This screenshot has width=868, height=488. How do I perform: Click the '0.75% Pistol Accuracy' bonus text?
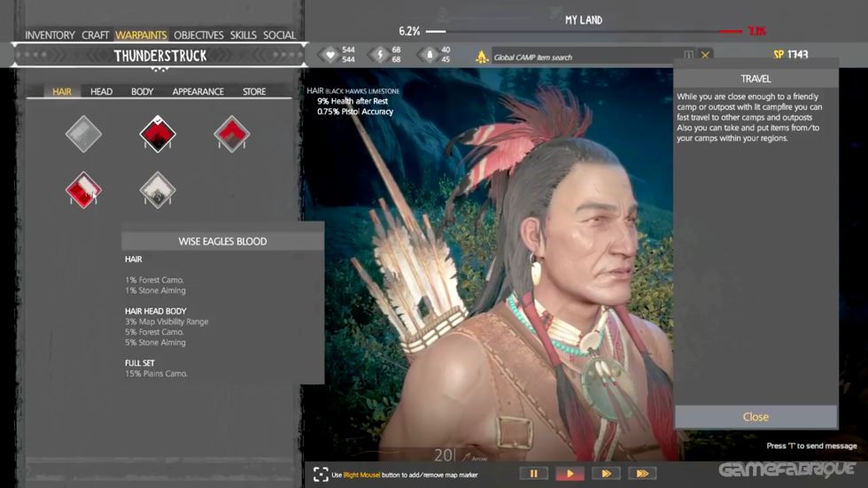[355, 112]
